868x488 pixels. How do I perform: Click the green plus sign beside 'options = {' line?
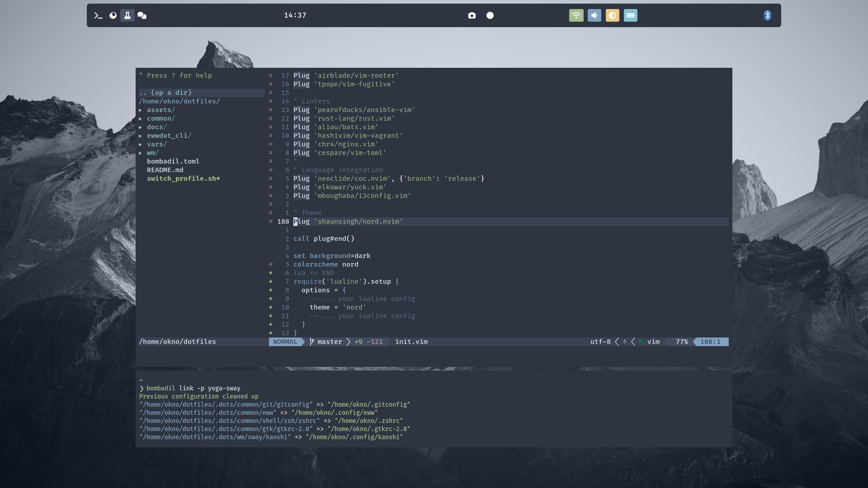pos(271,290)
